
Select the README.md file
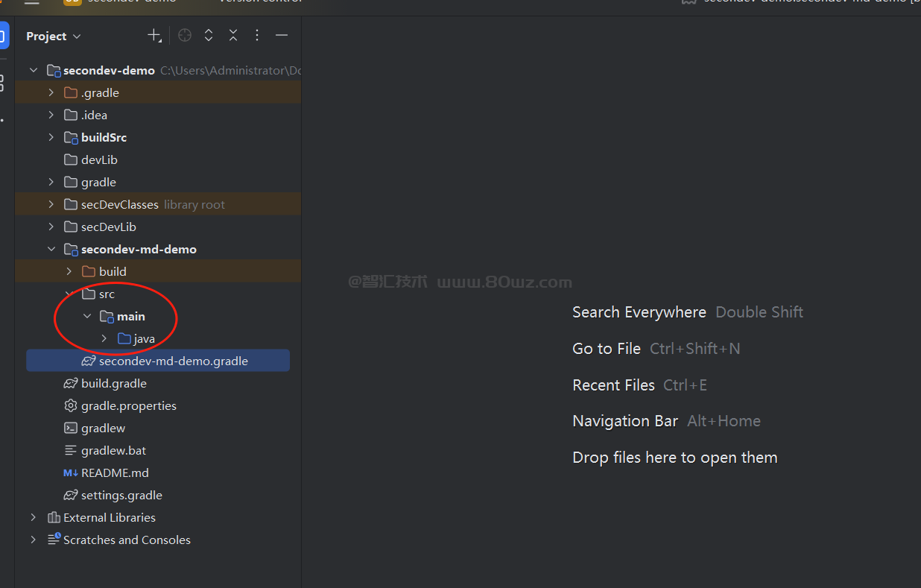point(114,472)
